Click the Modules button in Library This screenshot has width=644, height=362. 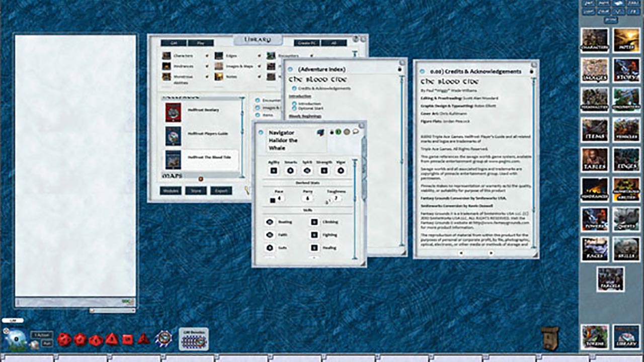click(171, 191)
